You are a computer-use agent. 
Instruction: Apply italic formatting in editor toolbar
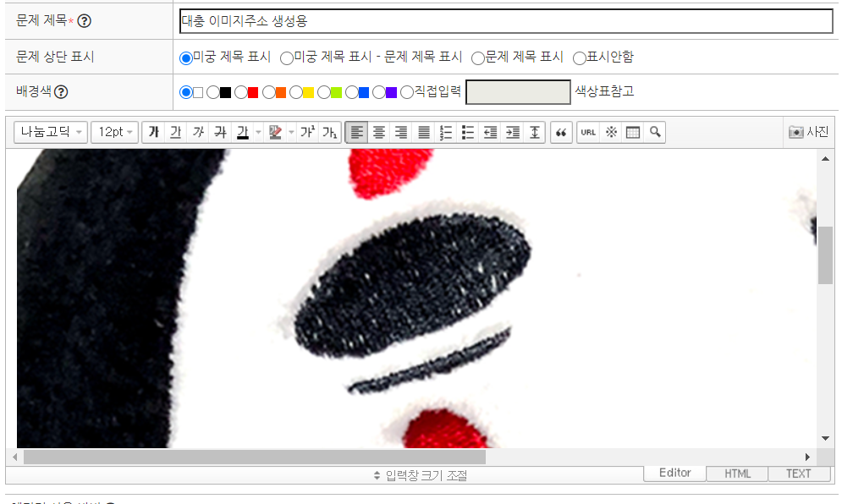(x=198, y=132)
